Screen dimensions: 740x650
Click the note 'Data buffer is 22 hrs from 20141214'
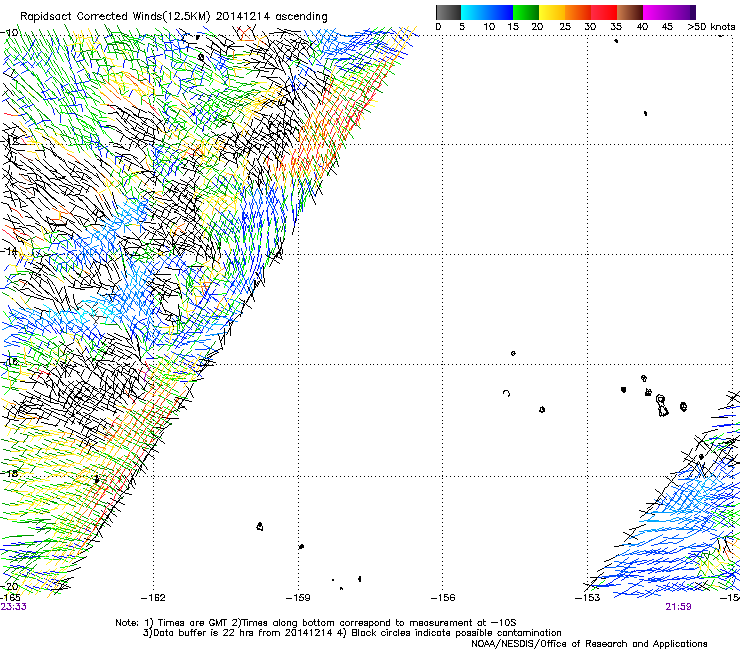243,633
